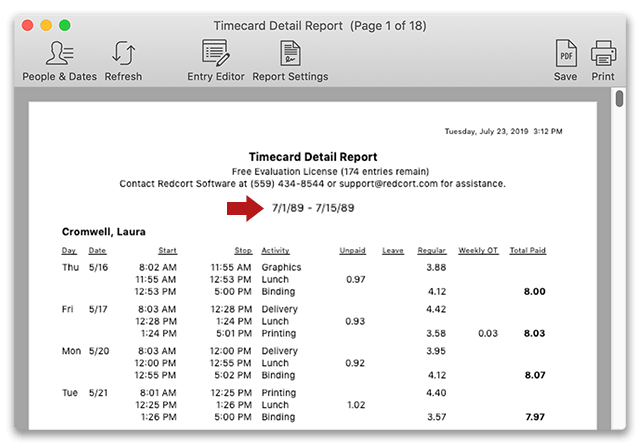Click the report timestamp Tuesday, July 23, 2019
Viewport: 644px width, 446px height.
[504, 131]
